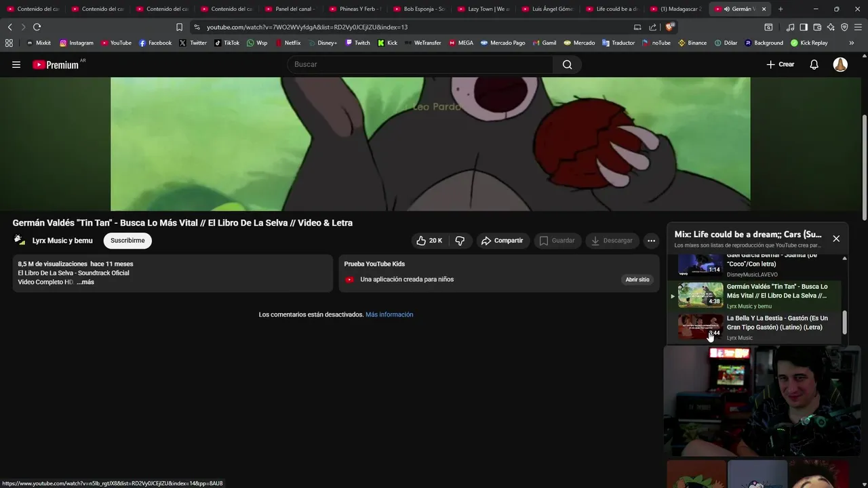Open the Leo AI sparkle icon
This screenshot has width=868, height=488.
click(831, 27)
